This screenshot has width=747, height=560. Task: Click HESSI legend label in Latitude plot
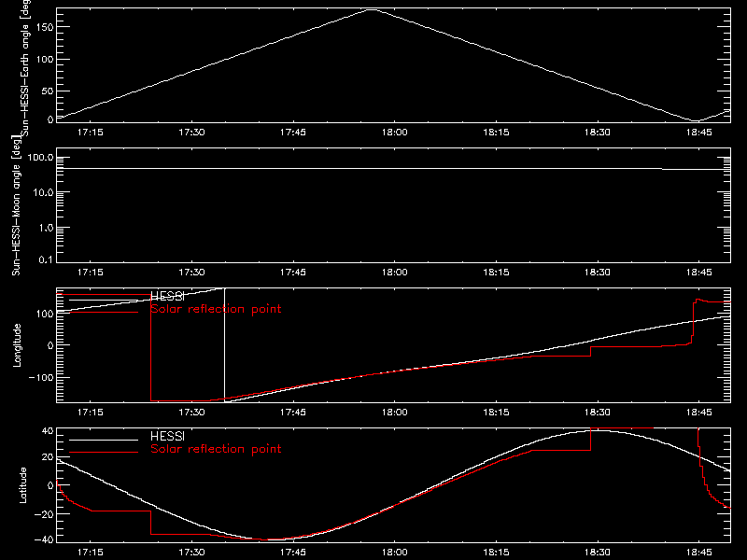point(167,436)
